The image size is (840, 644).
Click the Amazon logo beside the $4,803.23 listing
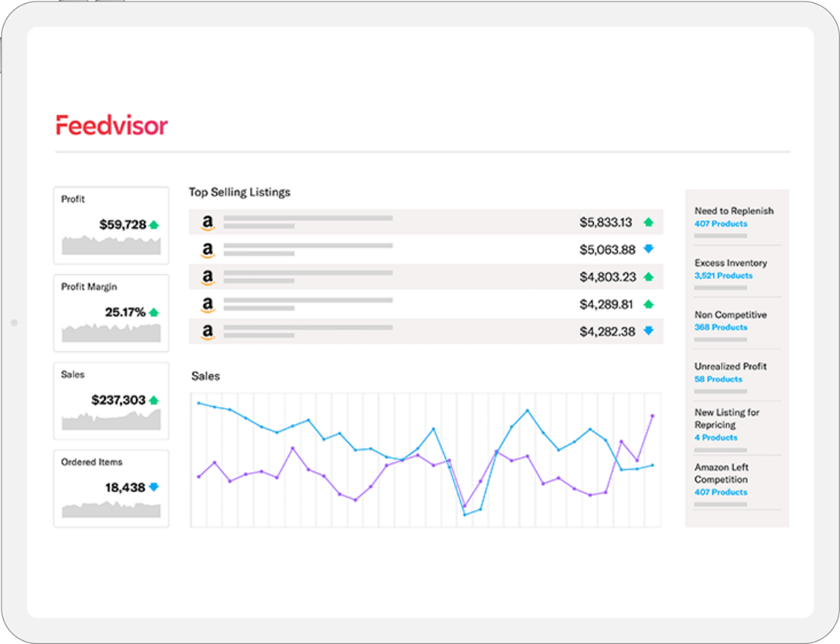(x=207, y=276)
